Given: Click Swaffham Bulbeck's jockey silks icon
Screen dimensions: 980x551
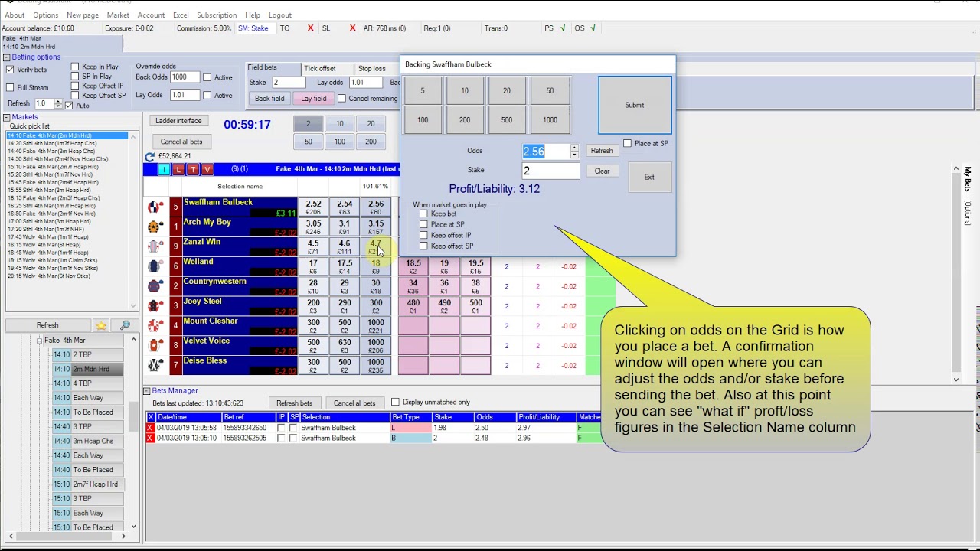Looking at the screenshot, I should point(155,207).
